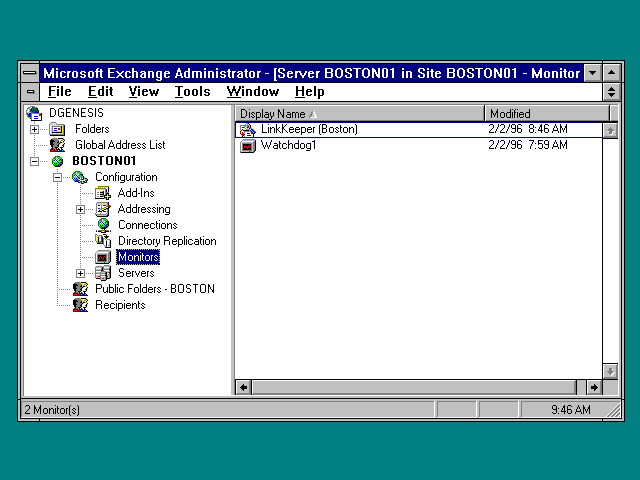Screen dimensions: 640x480
Task: Select the Addressing label
Action: click(144, 209)
